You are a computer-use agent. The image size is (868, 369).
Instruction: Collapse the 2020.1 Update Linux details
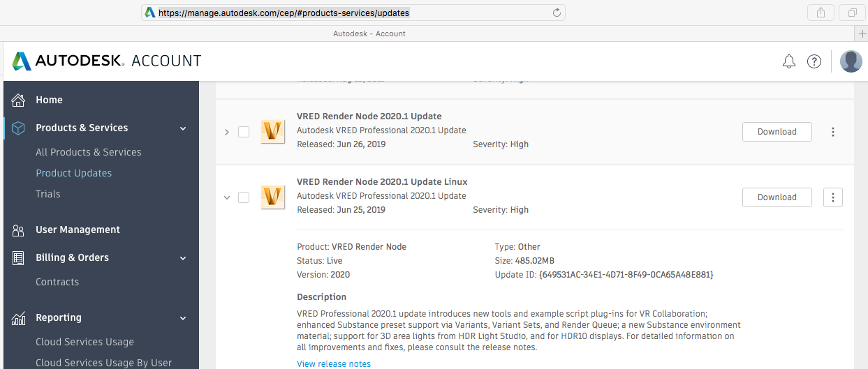click(x=226, y=197)
